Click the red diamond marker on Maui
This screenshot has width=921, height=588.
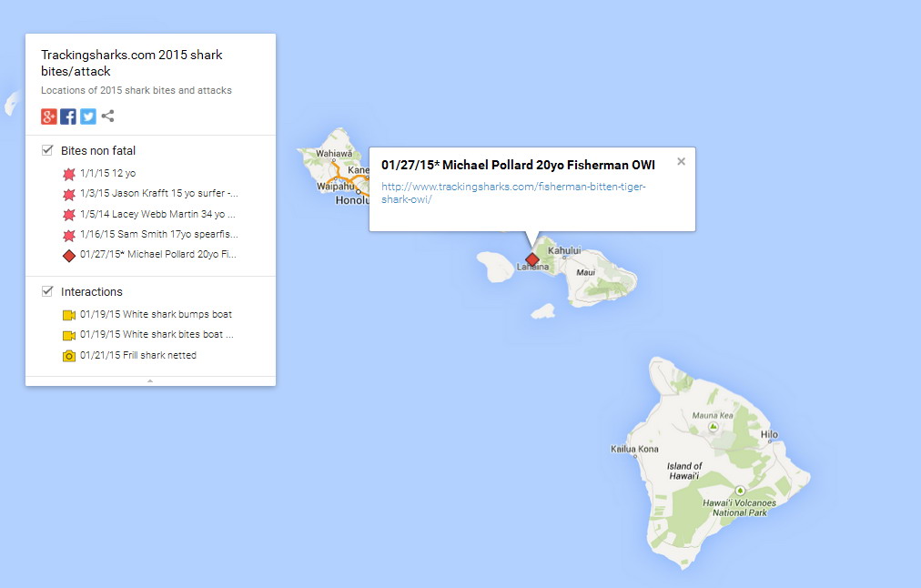[x=532, y=259]
